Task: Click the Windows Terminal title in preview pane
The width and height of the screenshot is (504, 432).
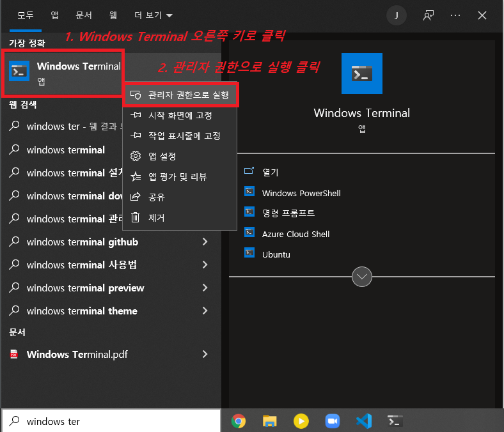Action: pos(361,112)
